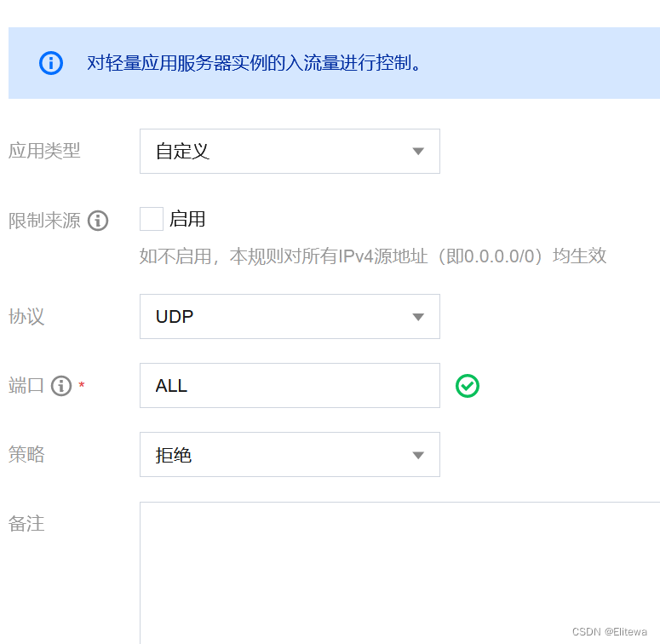
Task: Click the info icon beside 端口
Action: click(x=61, y=386)
